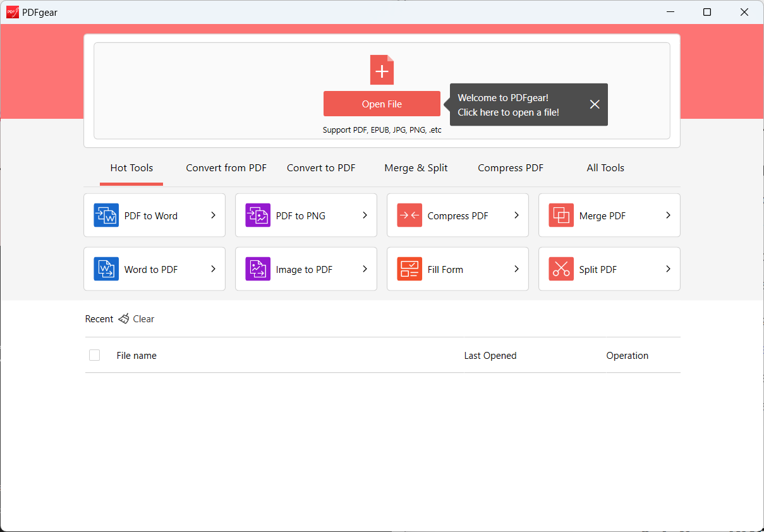Viewport: 764px width, 532px height.
Task: Click chevron on Image to PDF tile
Action: coord(365,269)
